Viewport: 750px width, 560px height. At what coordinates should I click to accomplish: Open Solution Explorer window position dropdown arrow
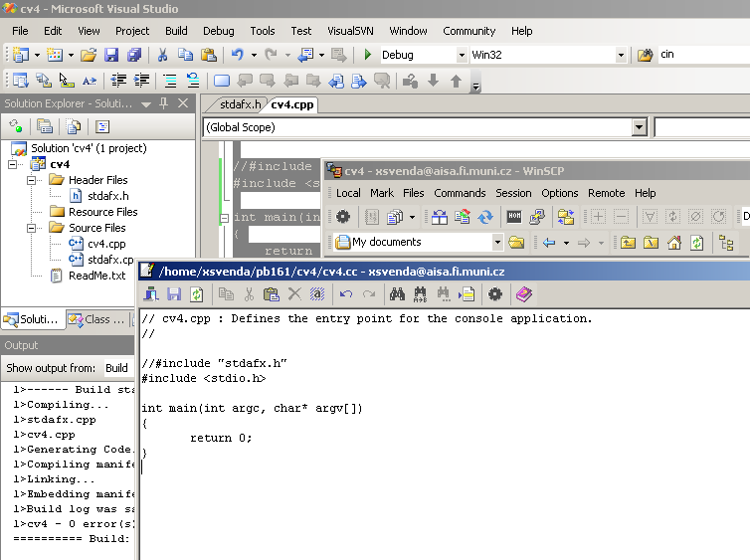(x=146, y=103)
